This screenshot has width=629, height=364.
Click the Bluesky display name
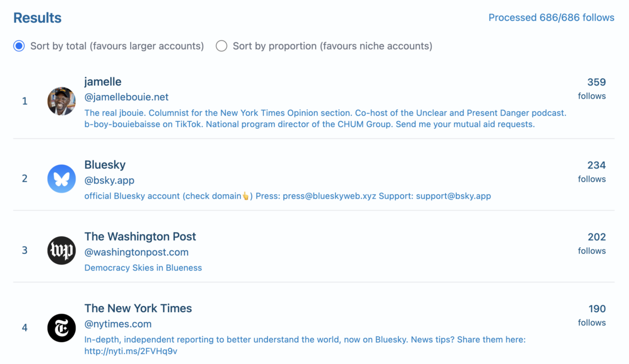tap(105, 164)
